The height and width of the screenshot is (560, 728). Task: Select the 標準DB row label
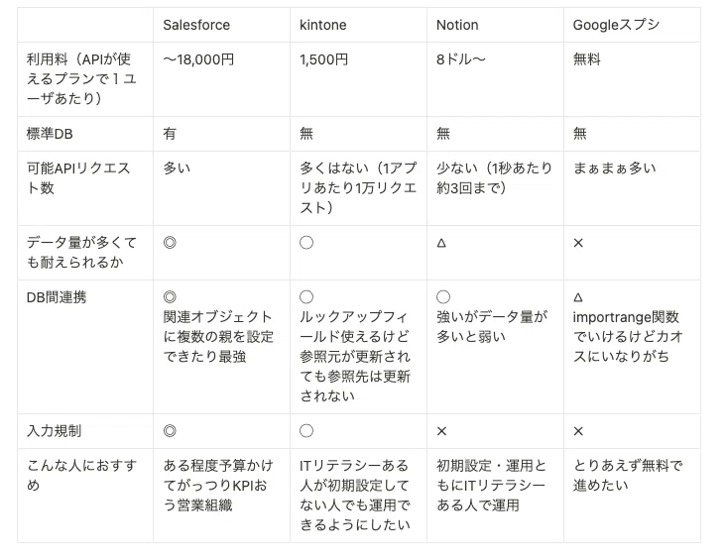pyautogui.click(x=50, y=134)
